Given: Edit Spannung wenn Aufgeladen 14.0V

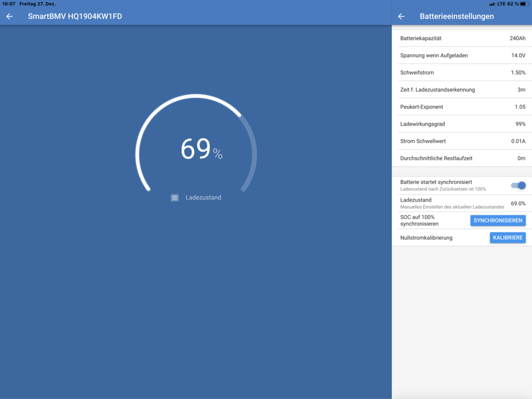Looking at the screenshot, I should pyautogui.click(x=463, y=55).
